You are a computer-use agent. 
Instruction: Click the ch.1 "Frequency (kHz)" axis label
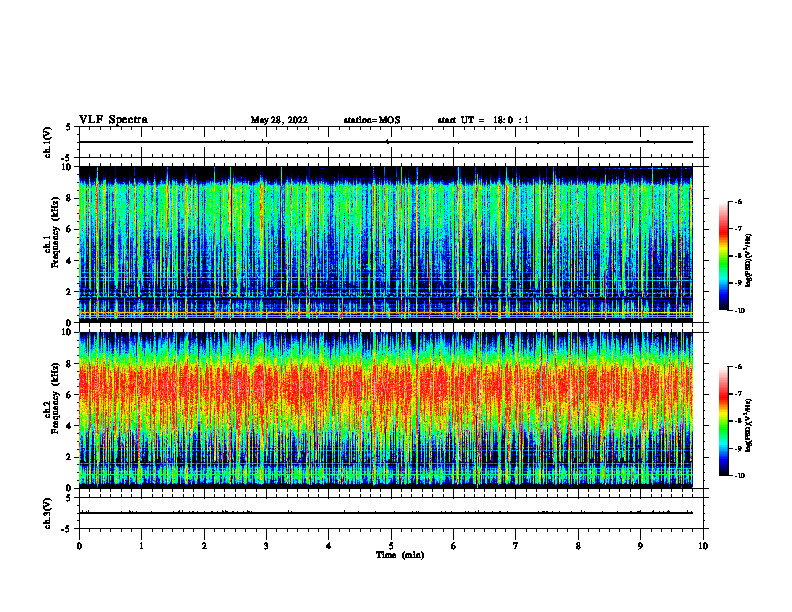pyautogui.click(x=55, y=233)
